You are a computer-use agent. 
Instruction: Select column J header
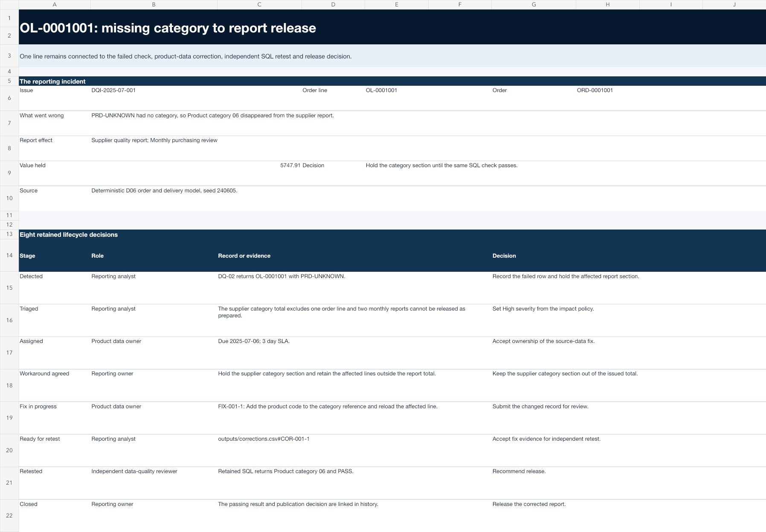coord(734,4)
